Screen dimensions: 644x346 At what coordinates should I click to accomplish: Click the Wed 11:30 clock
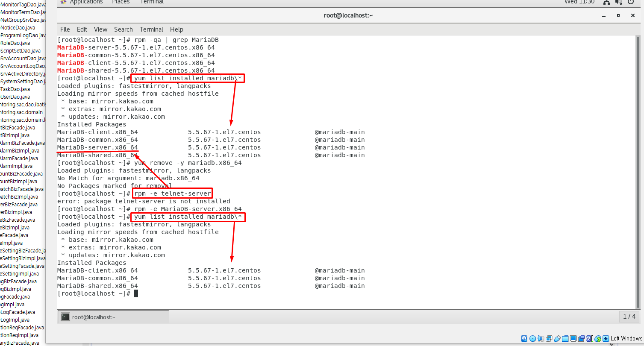point(579,2)
